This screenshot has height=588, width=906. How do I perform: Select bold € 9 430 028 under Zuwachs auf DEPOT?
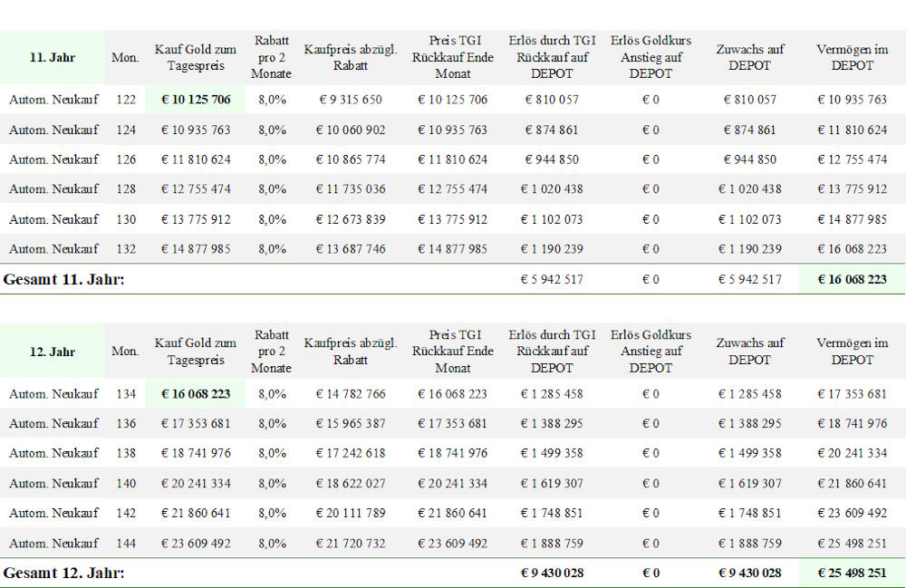click(x=750, y=573)
